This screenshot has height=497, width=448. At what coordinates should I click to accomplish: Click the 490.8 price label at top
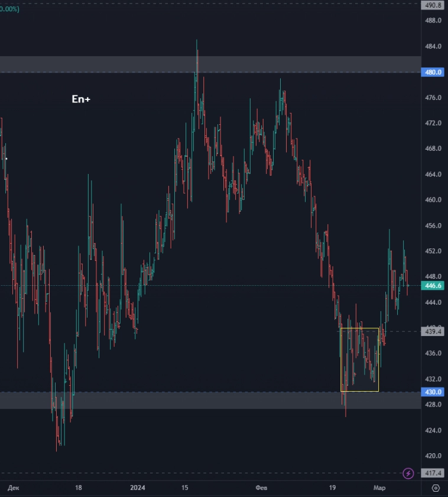433,5
